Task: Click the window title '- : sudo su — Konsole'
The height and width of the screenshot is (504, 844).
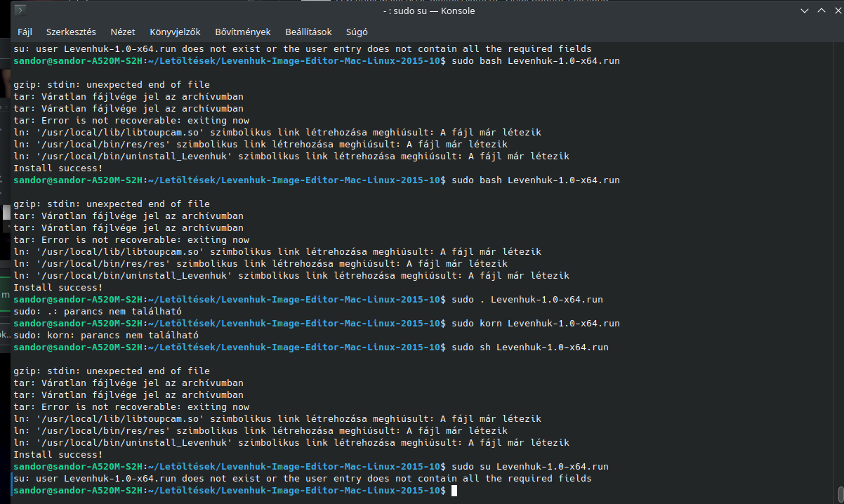Action: point(429,11)
